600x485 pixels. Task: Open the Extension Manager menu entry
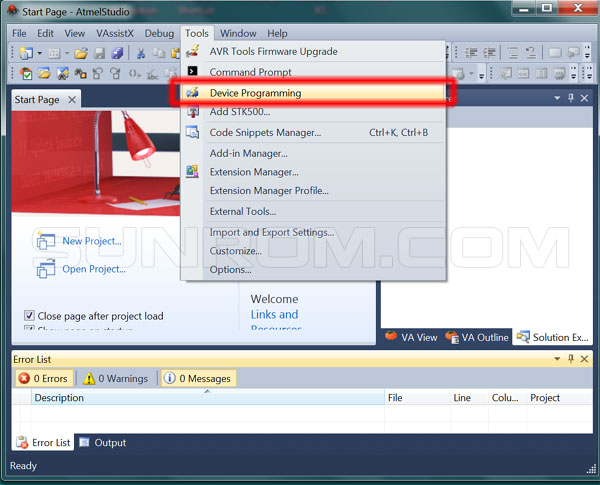254,172
